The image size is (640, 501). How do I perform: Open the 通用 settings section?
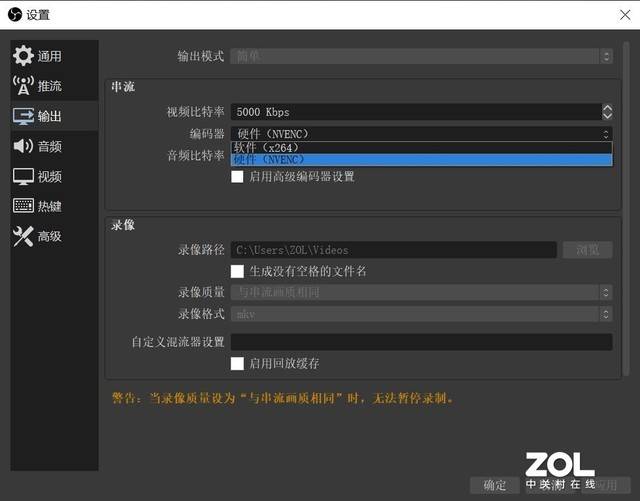click(54, 56)
